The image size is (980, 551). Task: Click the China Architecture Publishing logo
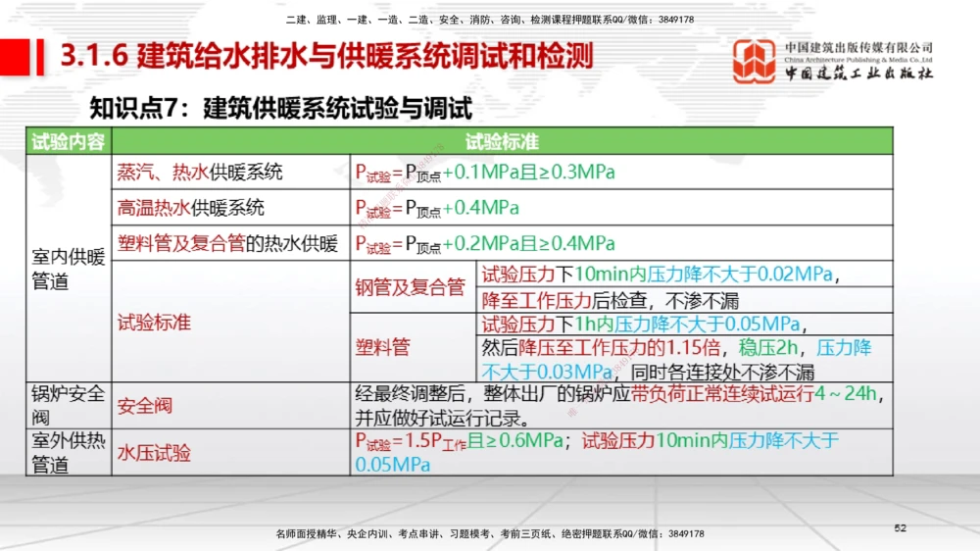(754, 61)
